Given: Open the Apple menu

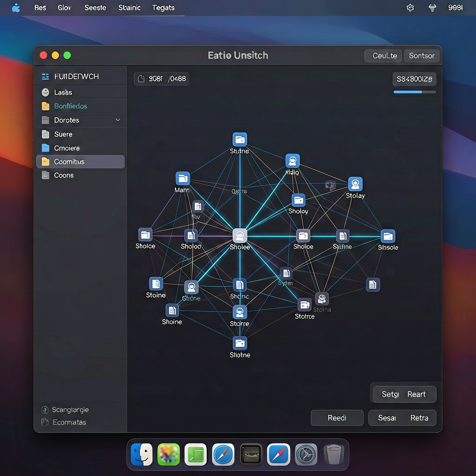Looking at the screenshot, I should pos(16,7).
